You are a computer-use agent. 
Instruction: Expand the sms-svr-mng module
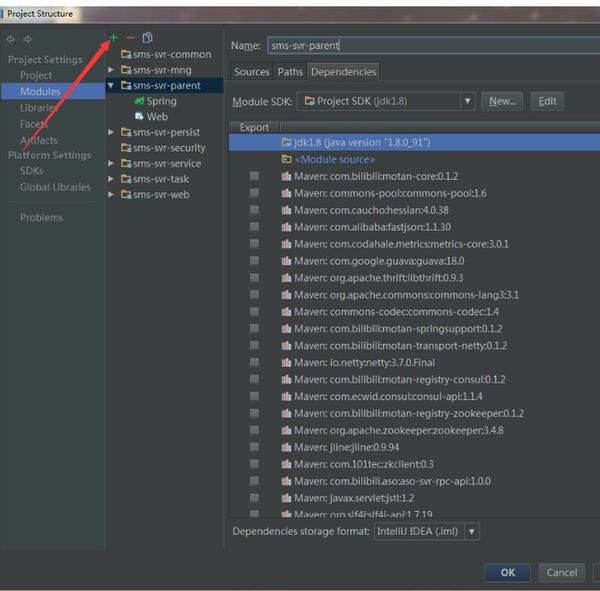pos(111,70)
